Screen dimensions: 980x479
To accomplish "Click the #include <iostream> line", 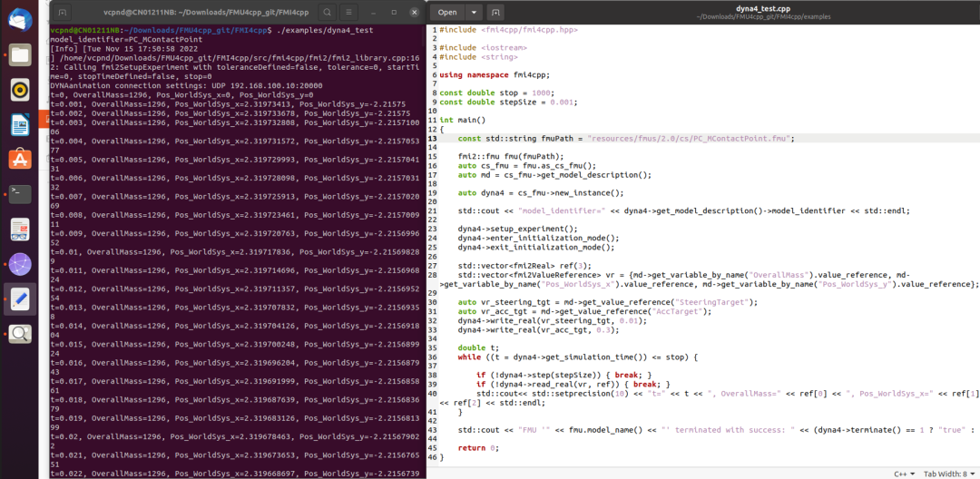I will pos(483,47).
